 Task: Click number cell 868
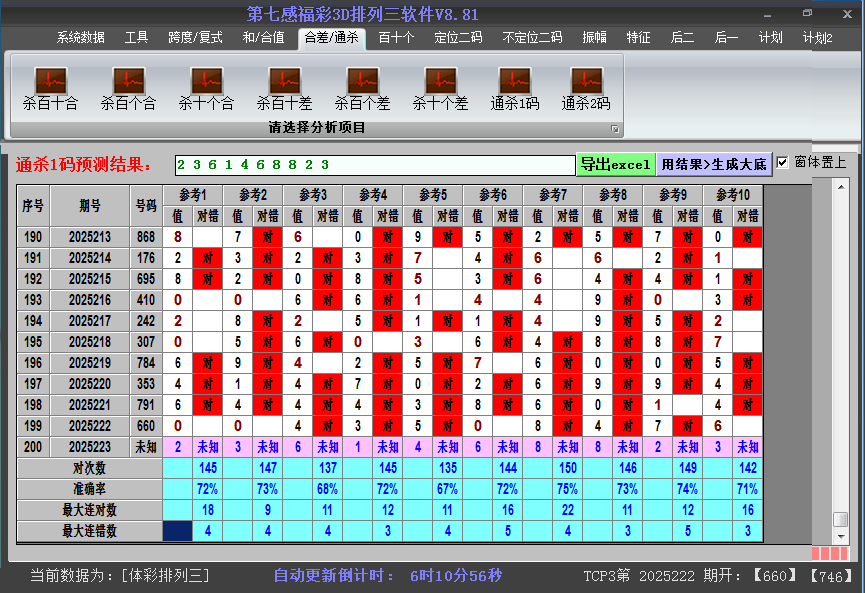click(x=146, y=237)
